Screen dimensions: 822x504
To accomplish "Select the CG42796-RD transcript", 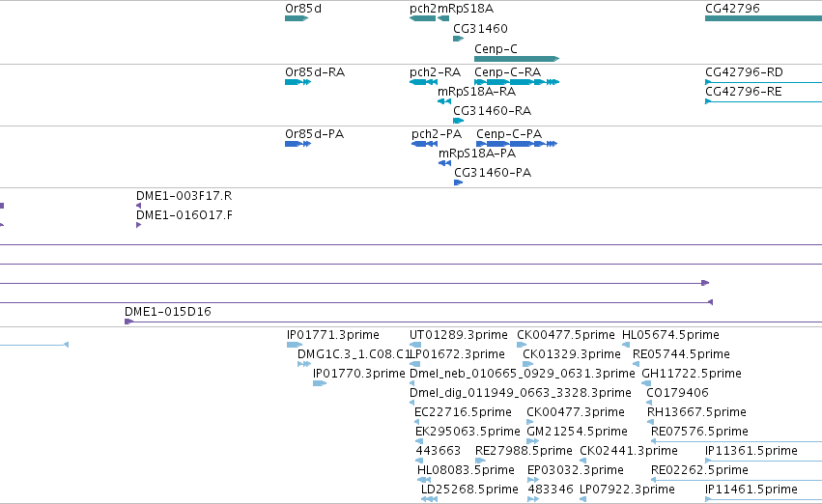I will (x=763, y=82).
